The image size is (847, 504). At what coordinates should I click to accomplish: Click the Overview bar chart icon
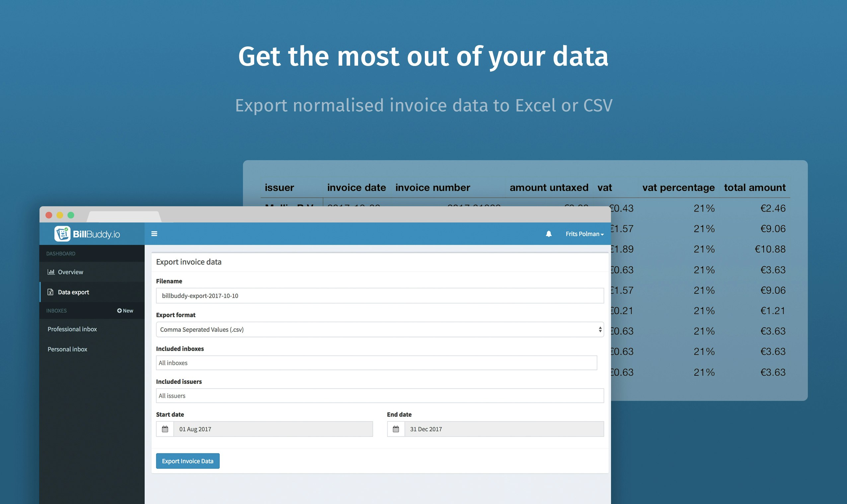pos(51,272)
